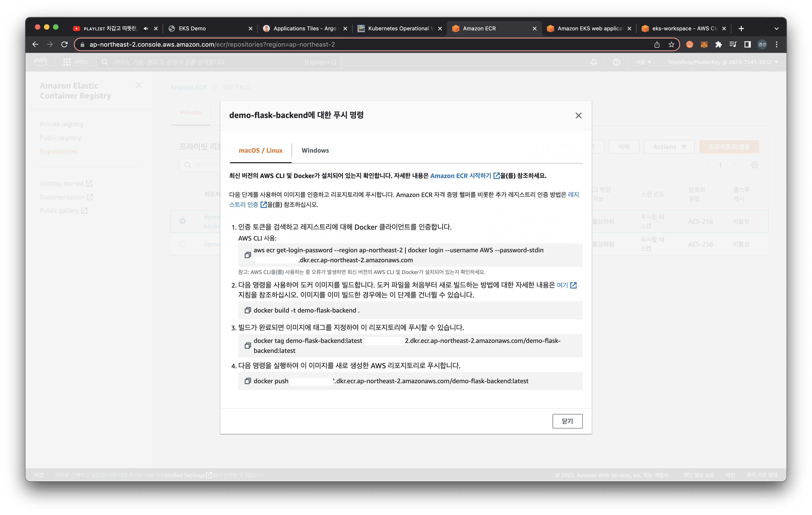Screen dimensions: 812x515
Task: Open the Amazon ECR 시작하기 link
Action: click(465, 176)
